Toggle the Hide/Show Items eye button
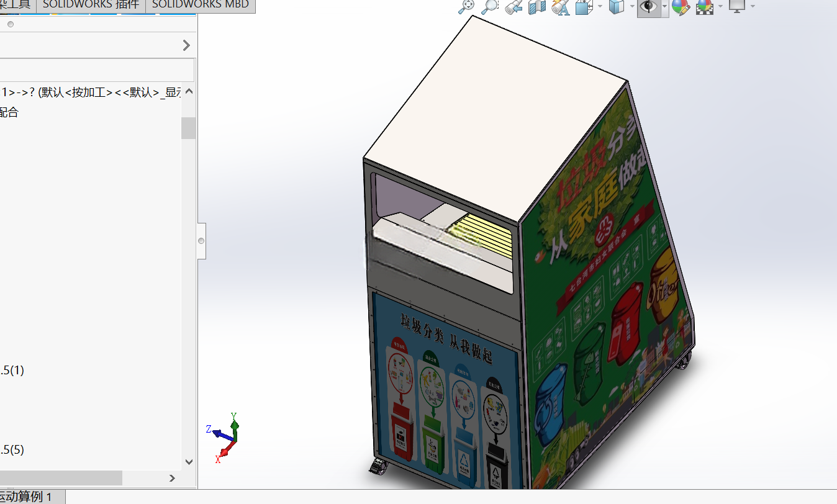The width and height of the screenshot is (837, 504). pos(649,7)
